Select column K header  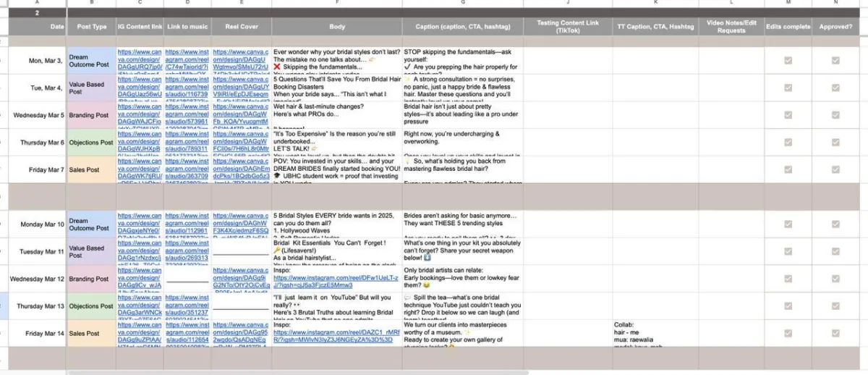click(656, 3)
